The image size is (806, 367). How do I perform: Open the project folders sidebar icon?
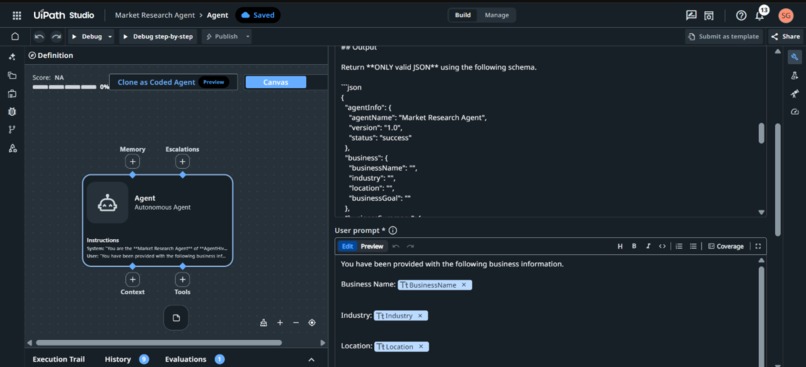(x=12, y=75)
